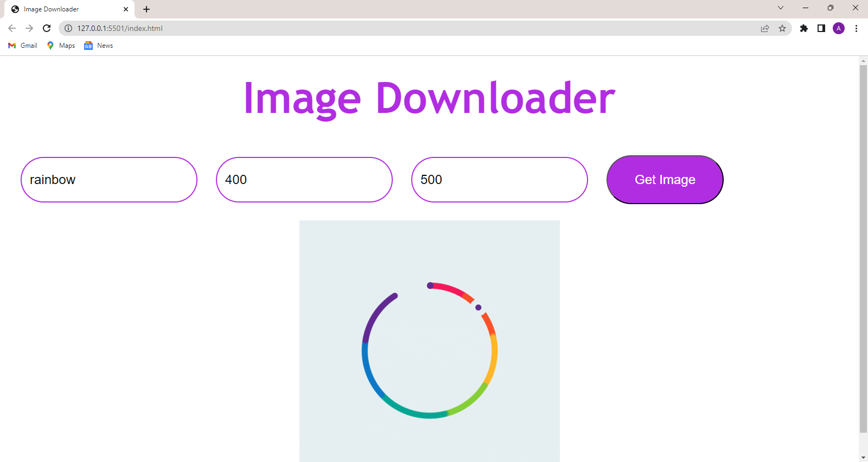Select the Image Downloader tab

point(65,9)
